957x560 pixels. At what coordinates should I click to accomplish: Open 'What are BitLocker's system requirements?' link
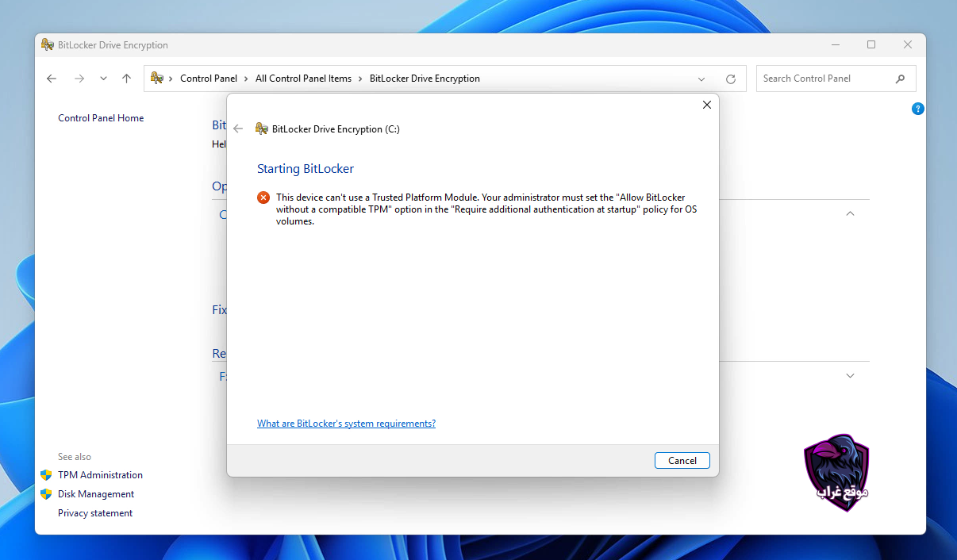point(346,424)
